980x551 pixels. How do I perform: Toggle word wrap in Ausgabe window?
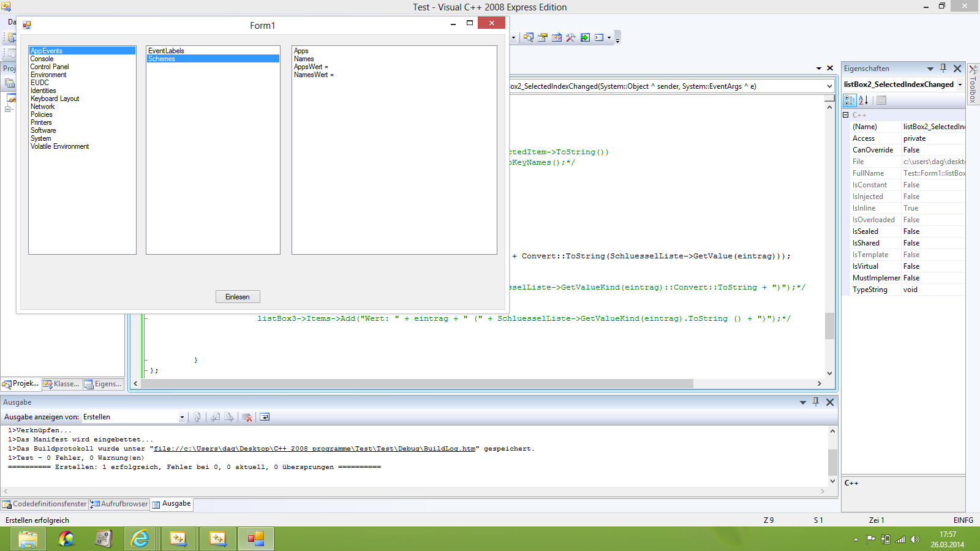pos(265,417)
